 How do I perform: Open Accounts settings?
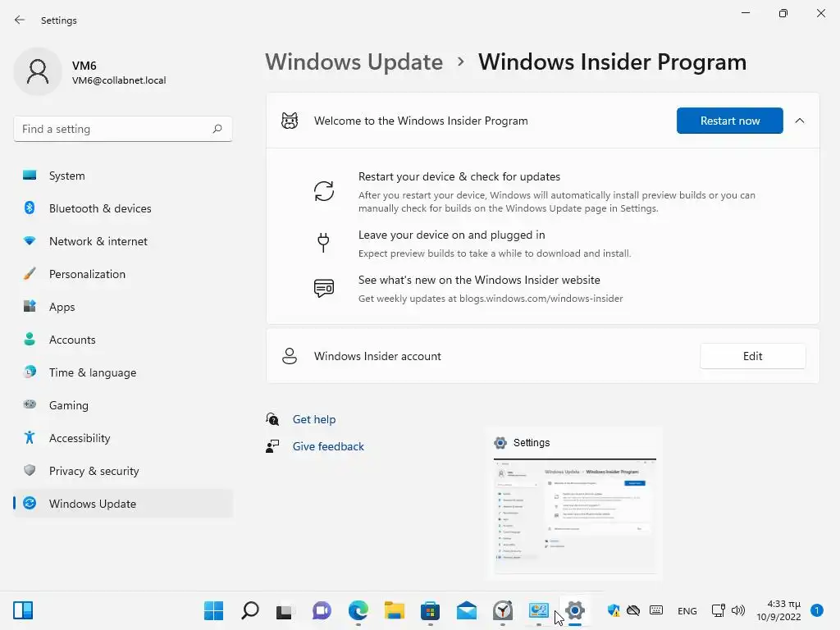[123, 340]
